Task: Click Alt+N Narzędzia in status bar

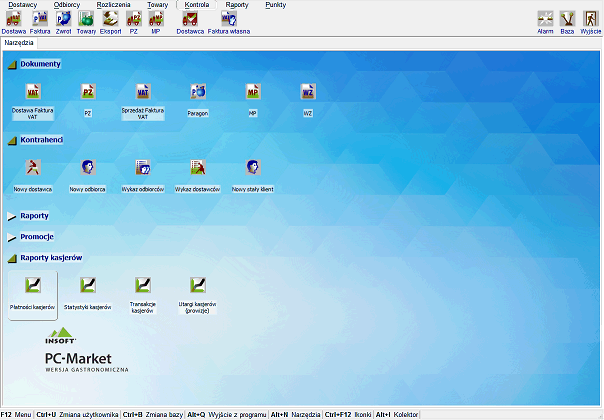Action: (295, 415)
